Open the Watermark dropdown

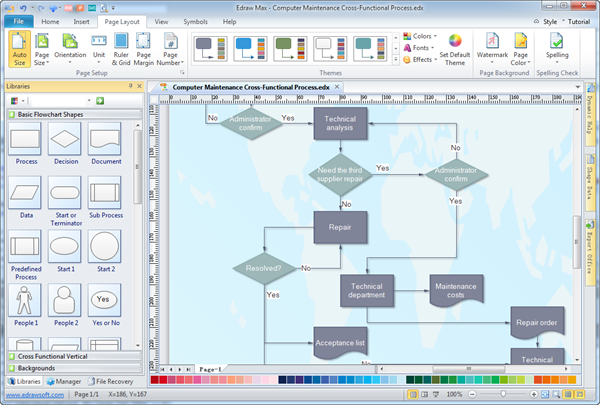click(x=491, y=49)
